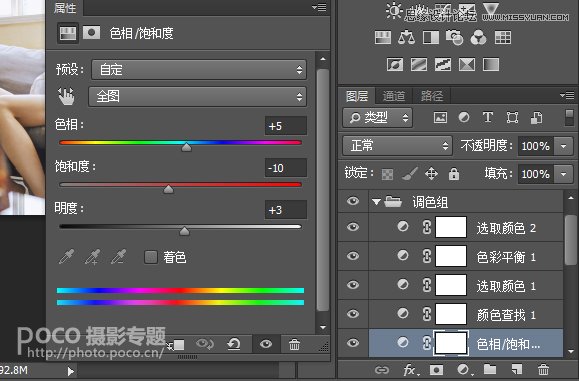Viewport: 579px width, 381px height.
Task: Select the 属性 panel tab
Action: (65, 8)
